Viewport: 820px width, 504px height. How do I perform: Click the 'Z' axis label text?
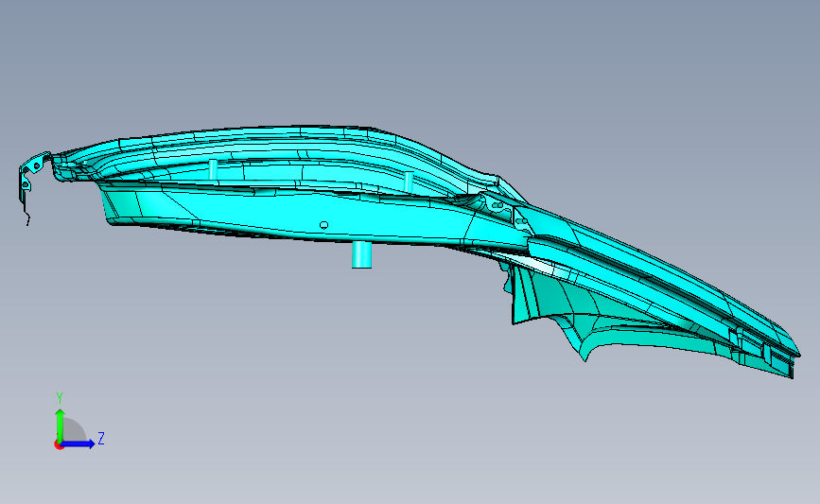(x=101, y=438)
